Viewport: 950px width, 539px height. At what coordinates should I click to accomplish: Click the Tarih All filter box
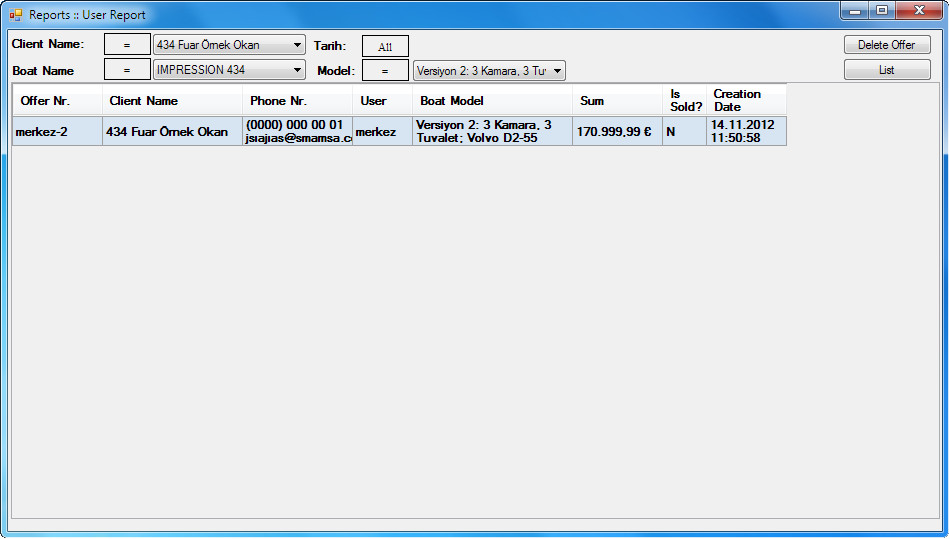(x=385, y=46)
